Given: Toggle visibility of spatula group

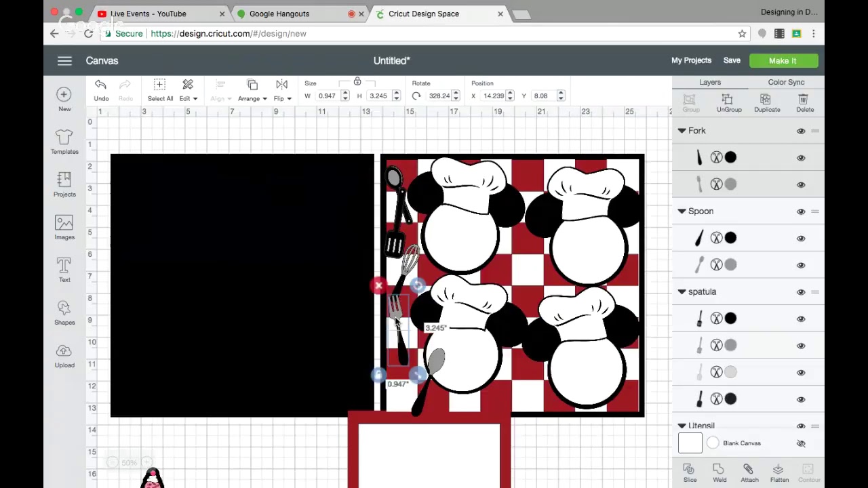Looking at the screenshot, I should 801,292.
